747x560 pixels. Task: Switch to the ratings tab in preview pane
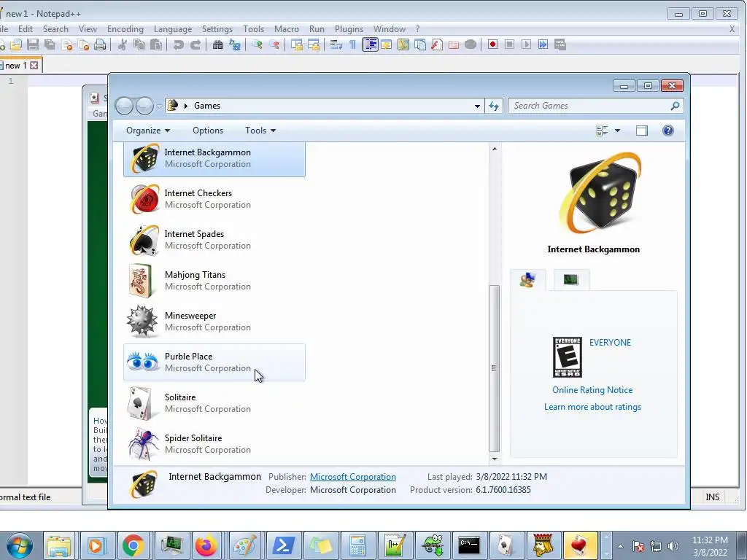tap(528, 280)
